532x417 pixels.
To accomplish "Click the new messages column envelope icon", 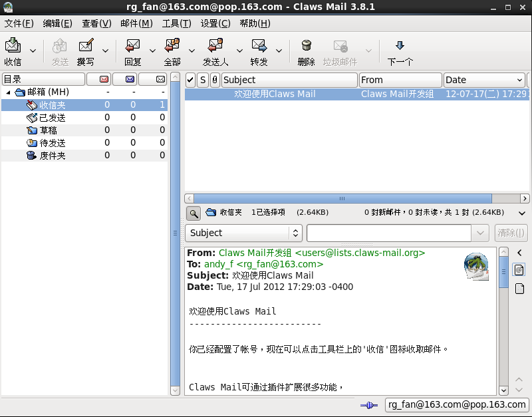I will point(104,79).
